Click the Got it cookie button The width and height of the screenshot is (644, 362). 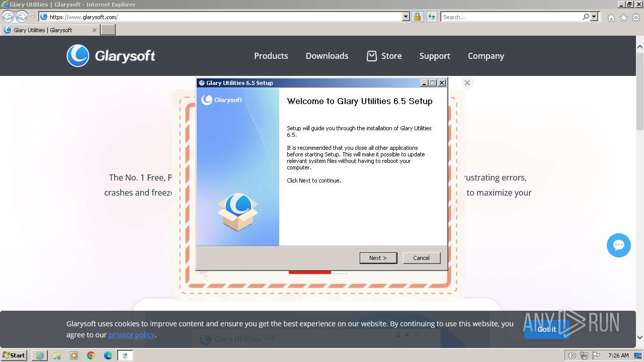546,329
